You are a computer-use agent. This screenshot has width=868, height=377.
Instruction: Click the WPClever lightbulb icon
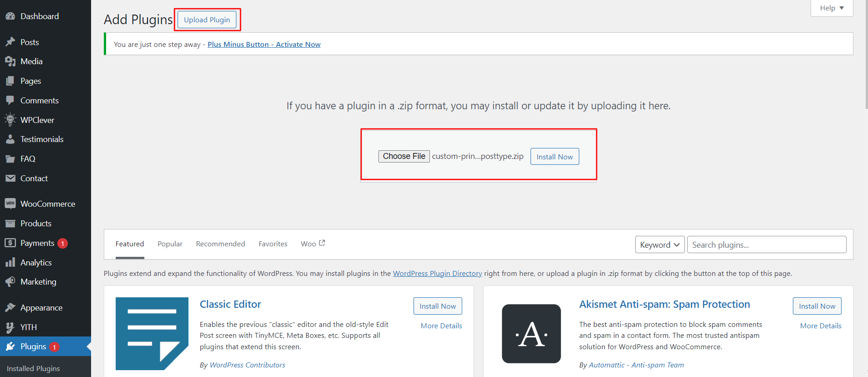coord(10,120)
